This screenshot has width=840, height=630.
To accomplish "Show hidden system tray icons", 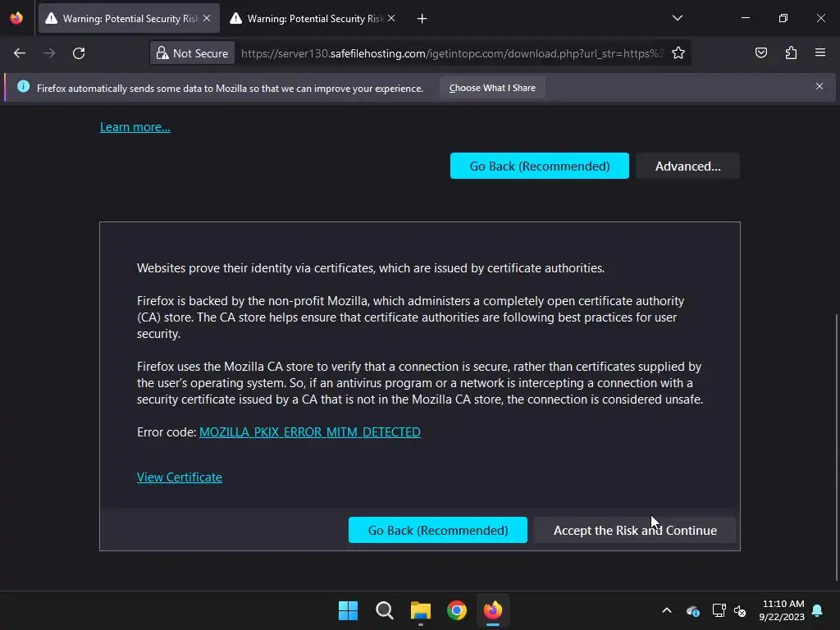I will coord(667,610).
